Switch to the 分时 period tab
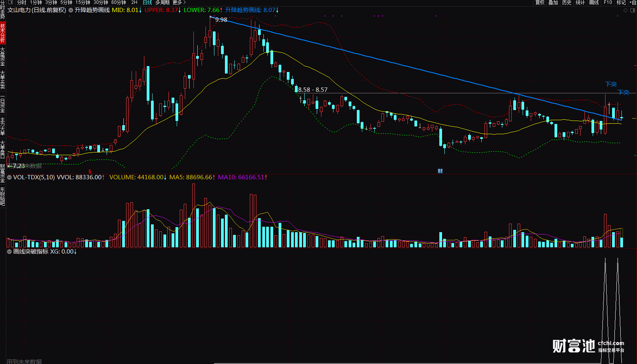 pos(22,2)
